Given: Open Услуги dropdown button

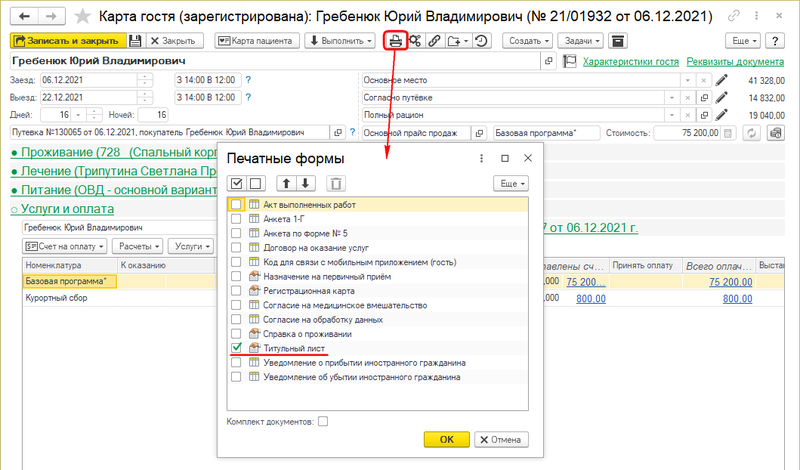Looking at the screenshot, I should coord(191,246).
